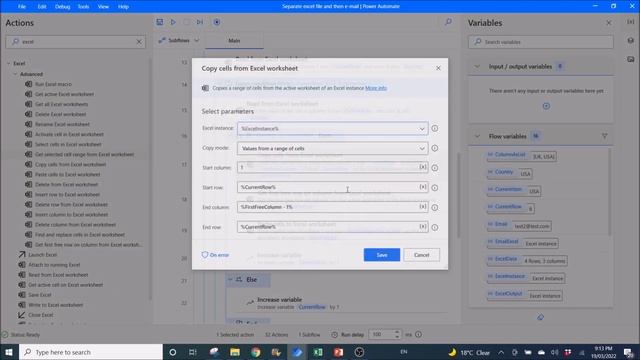Filter the flow variables

pos(604,136)
